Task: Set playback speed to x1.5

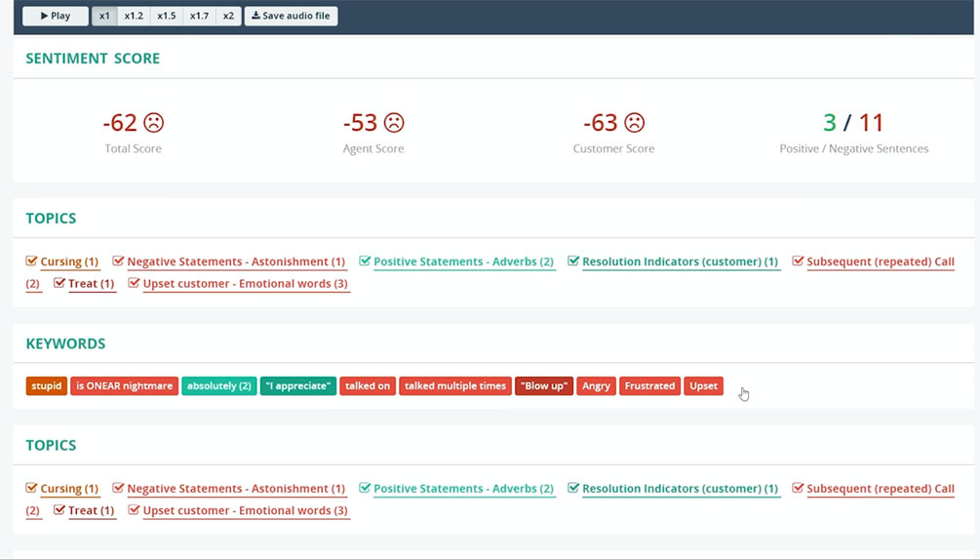Action: (x=166, y=16)
